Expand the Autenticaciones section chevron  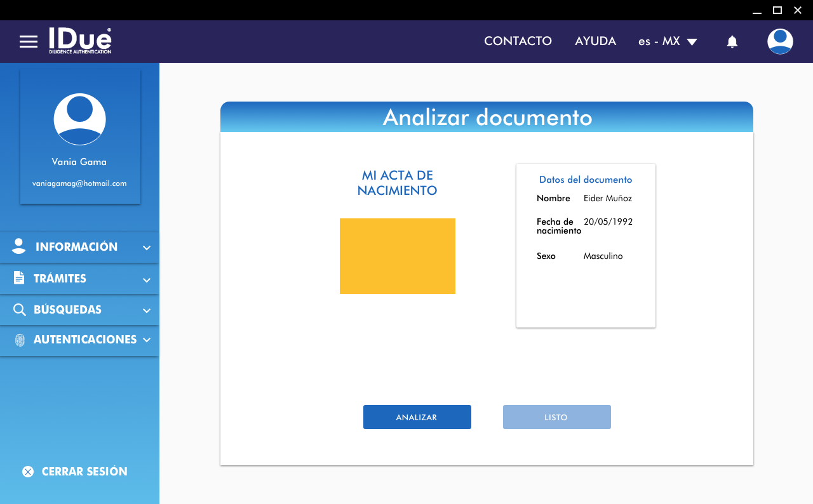[x=147, y=340]
